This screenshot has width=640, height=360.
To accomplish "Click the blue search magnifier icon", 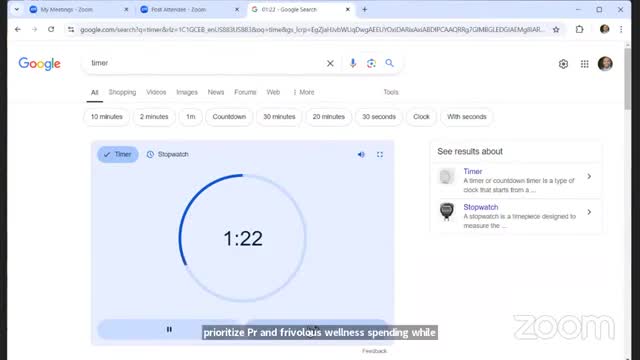I will point(389,63).
